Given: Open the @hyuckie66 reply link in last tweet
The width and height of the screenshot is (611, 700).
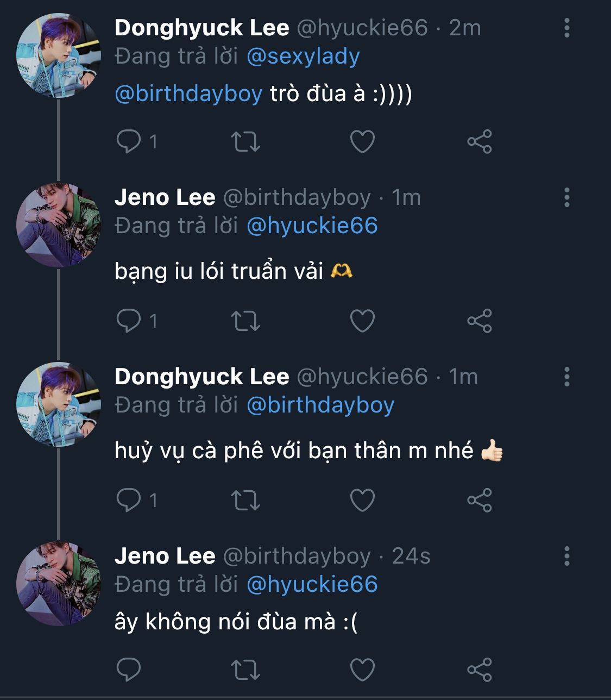Looking at the screenshot, I should click(312, 584).
